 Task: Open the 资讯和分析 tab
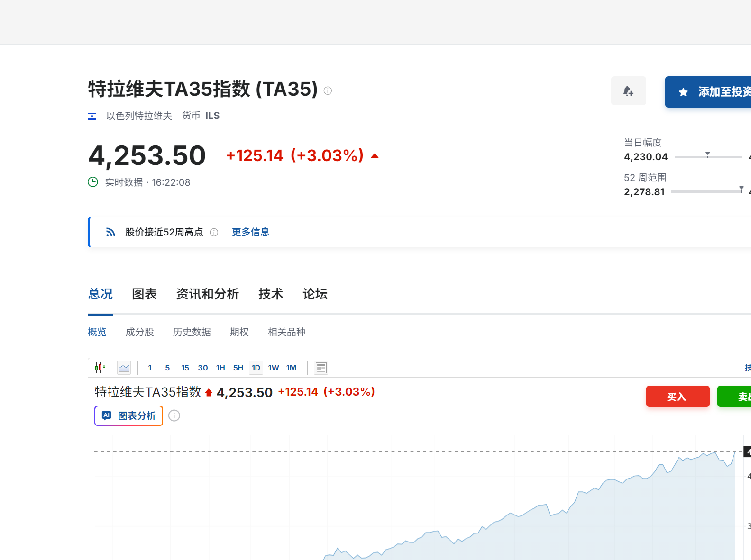(207, 294)
